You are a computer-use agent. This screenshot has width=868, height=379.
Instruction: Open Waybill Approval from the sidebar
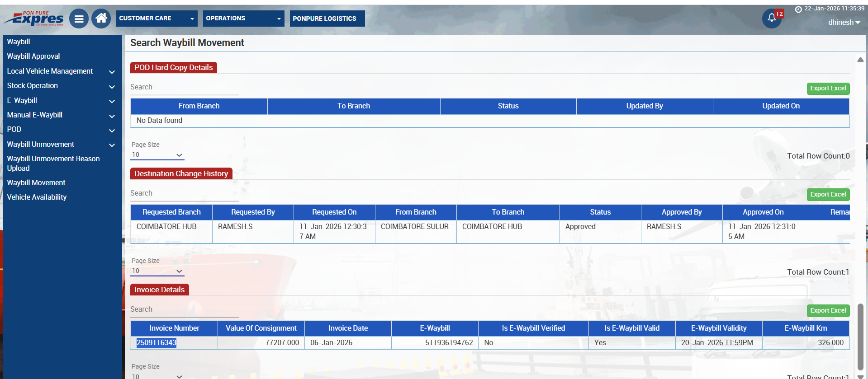(x=33, y=56)
